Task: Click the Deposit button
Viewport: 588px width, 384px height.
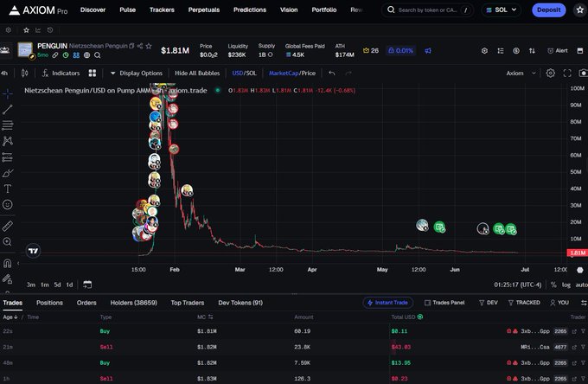Action: [548, 10]
